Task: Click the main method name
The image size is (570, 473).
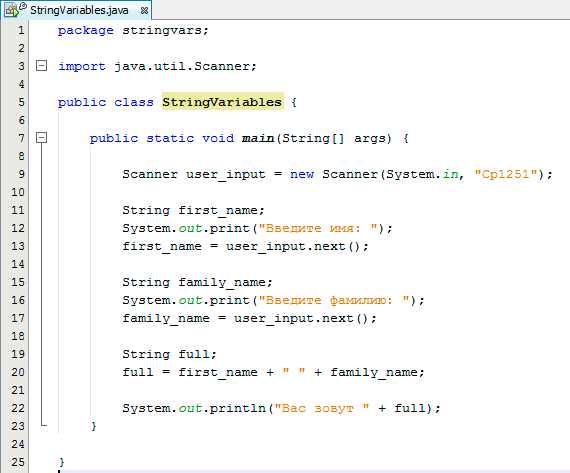Action: click(x=258, y=138)
